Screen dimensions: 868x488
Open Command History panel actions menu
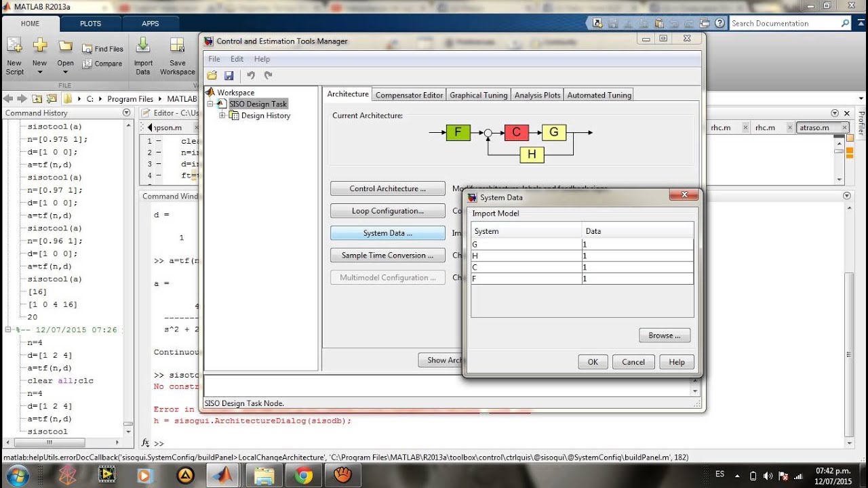[126, 113]
